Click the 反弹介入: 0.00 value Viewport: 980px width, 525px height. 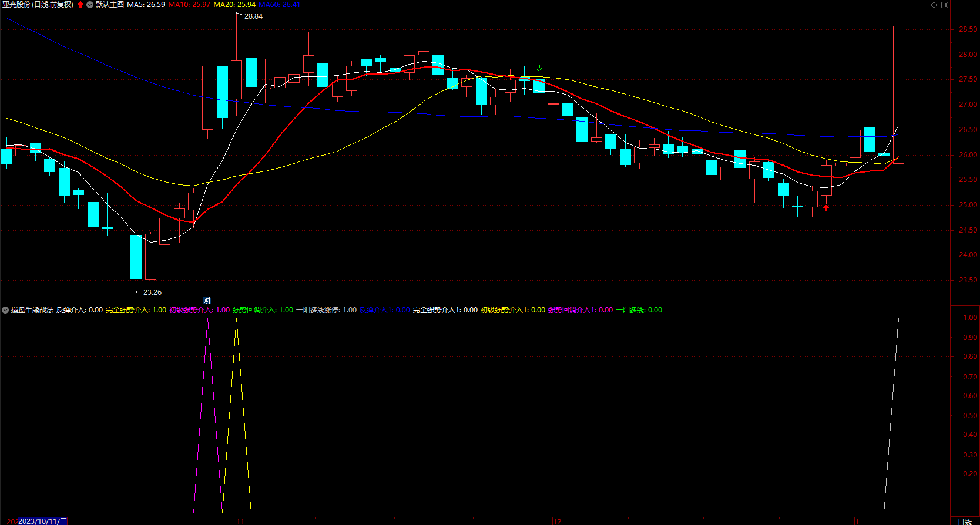click(x=80, y=310)
